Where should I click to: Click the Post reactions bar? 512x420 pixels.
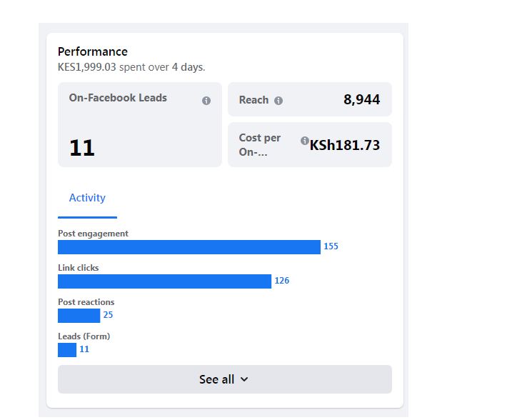[79, 316]
